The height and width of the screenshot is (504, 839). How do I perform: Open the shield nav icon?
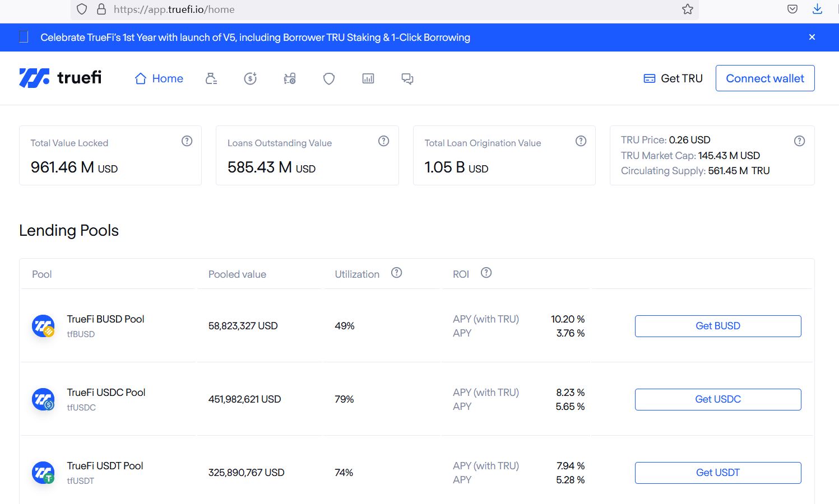pos(329,79)
